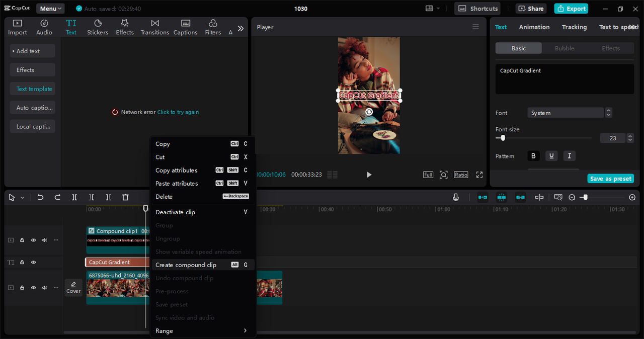Open the Import media tab
Screen dimensions: 644x339
tap(18, 27)
